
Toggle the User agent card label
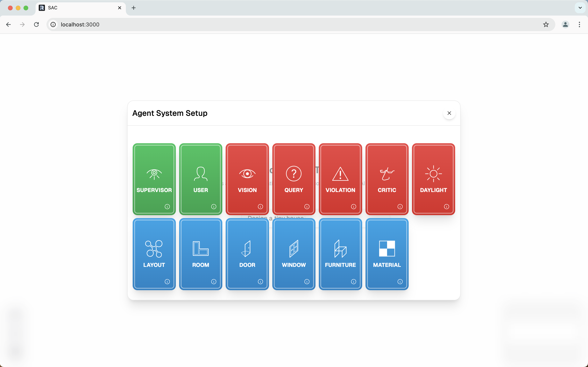point(200,190)
